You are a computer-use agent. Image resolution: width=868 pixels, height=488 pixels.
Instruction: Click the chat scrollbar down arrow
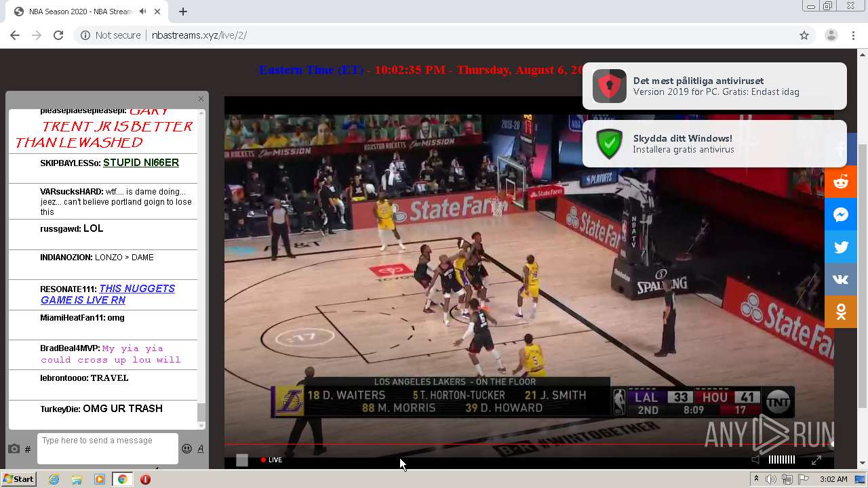[x=201, y=426]
